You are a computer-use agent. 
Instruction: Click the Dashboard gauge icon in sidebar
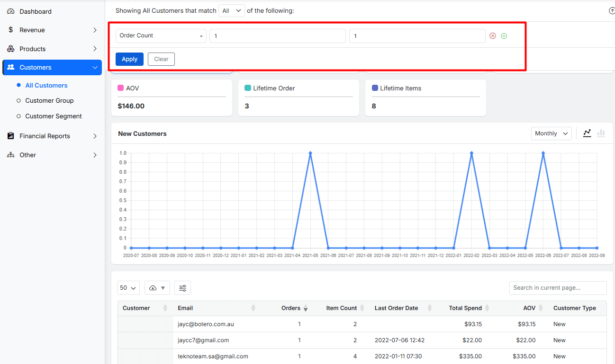(11, 11)
